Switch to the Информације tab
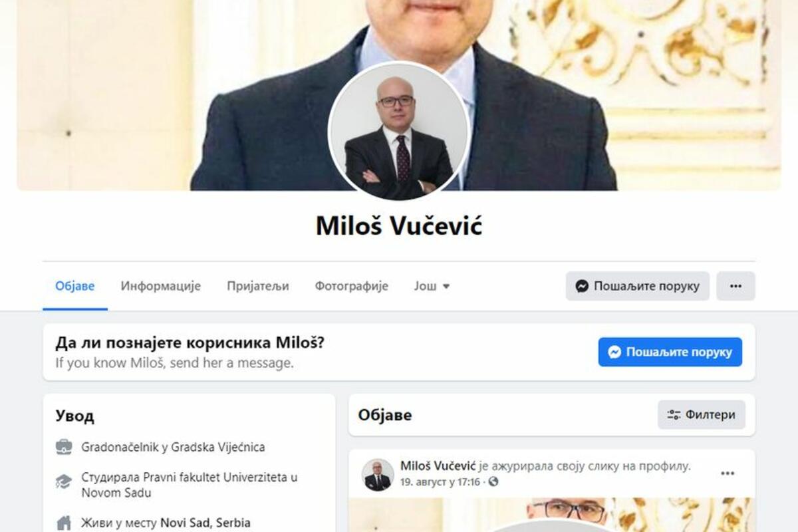The image size is (798, 532). 161,286
